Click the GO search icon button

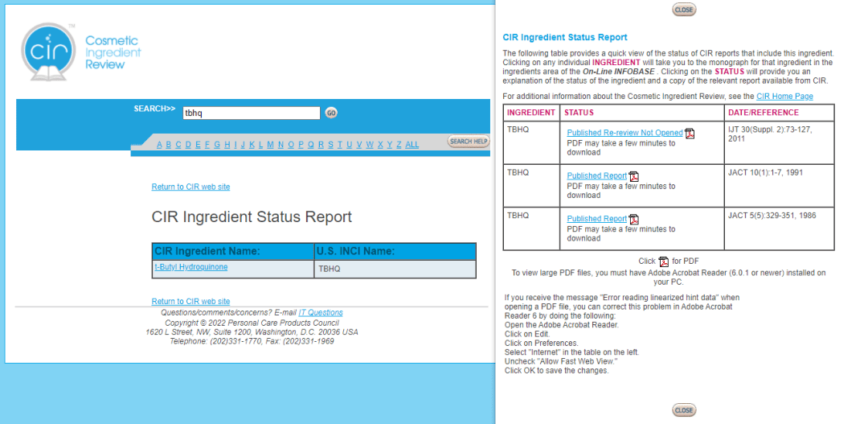pyautogui.click(x=331, y=113)
